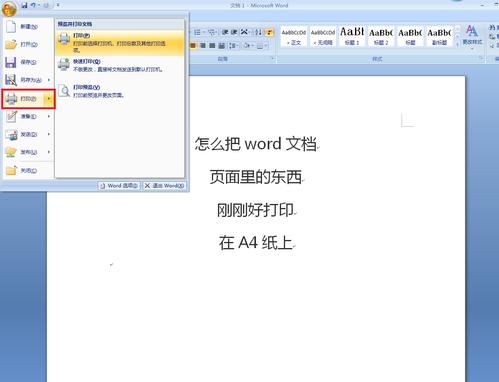Click the close folder icon beside 关闭

pos(11,170)
